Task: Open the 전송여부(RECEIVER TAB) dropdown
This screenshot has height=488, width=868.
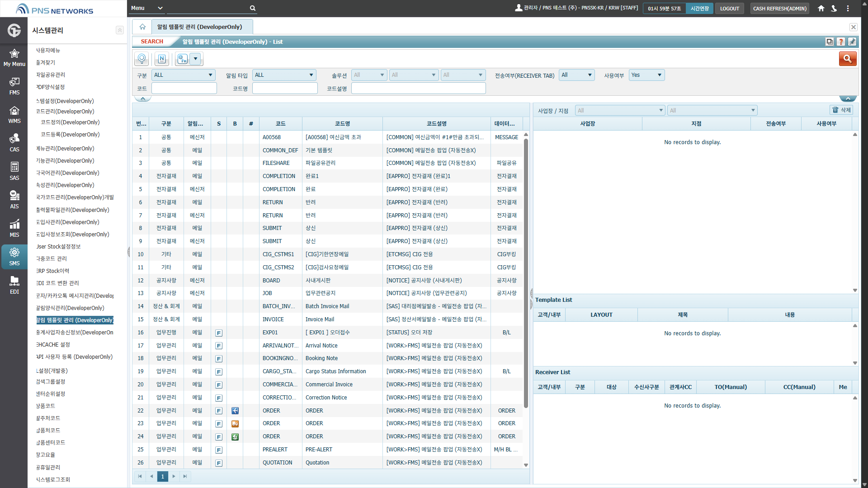Action: (x=576, y=75)
